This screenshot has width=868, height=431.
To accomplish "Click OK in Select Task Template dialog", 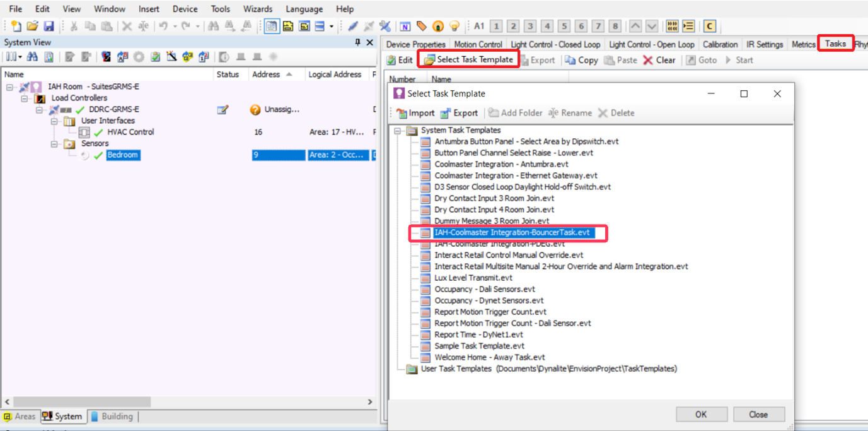I will click(x=701, y=415).
